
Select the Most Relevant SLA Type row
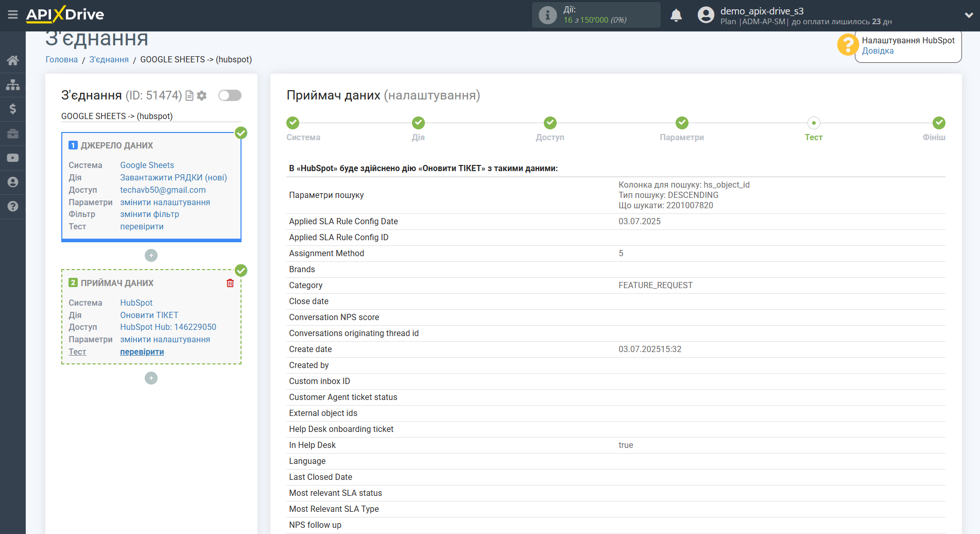pos(616,509)
